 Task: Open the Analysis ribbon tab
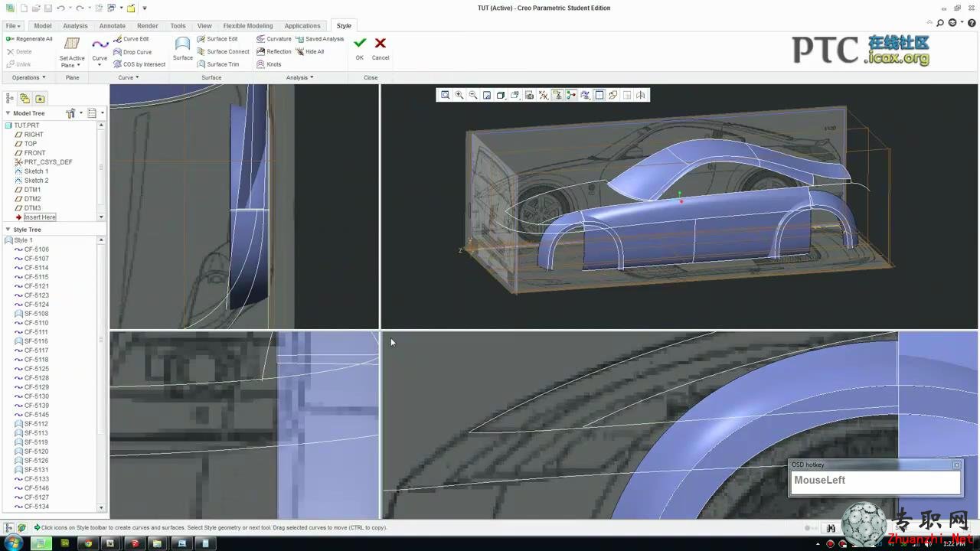[75, 25]
